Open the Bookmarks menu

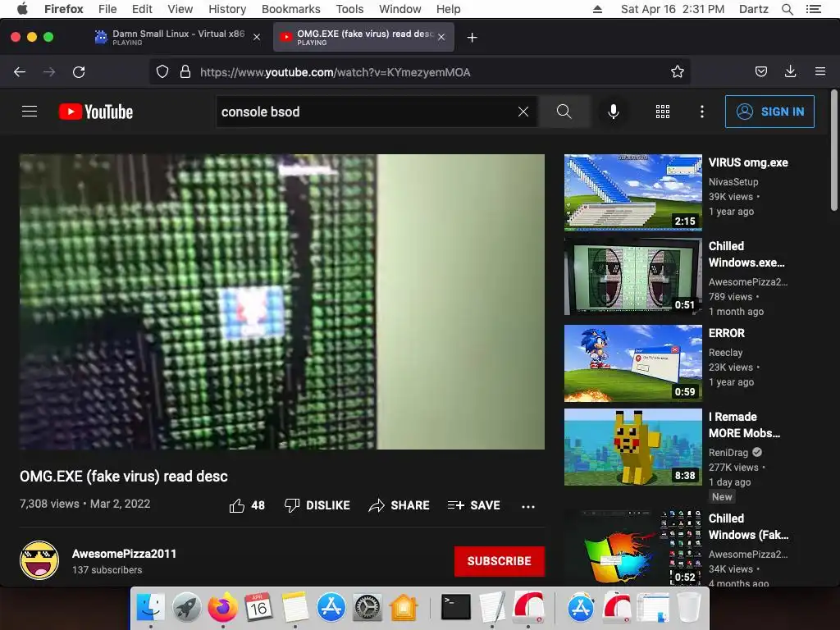[x=291, y=9]
